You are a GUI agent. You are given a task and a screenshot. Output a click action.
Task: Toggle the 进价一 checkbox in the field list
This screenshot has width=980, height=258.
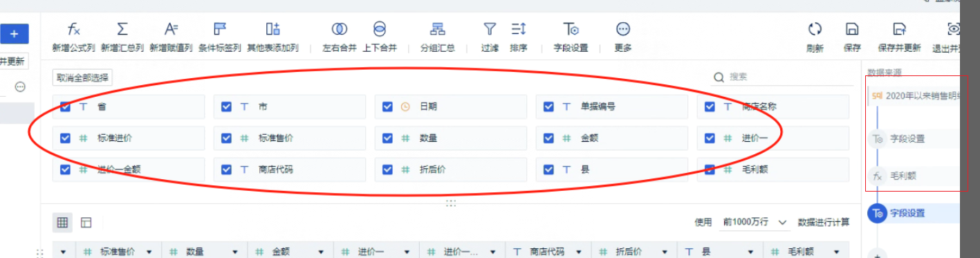coord(710,138)
